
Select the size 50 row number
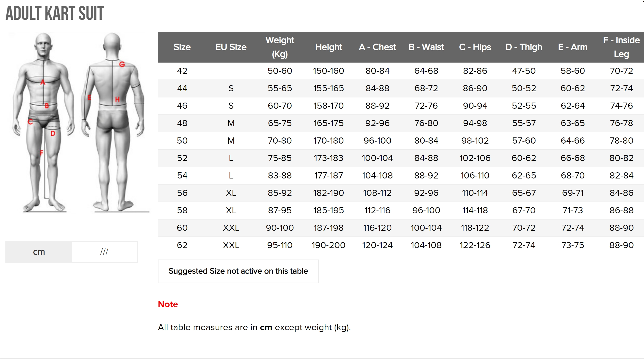click(x=182, y=141)
